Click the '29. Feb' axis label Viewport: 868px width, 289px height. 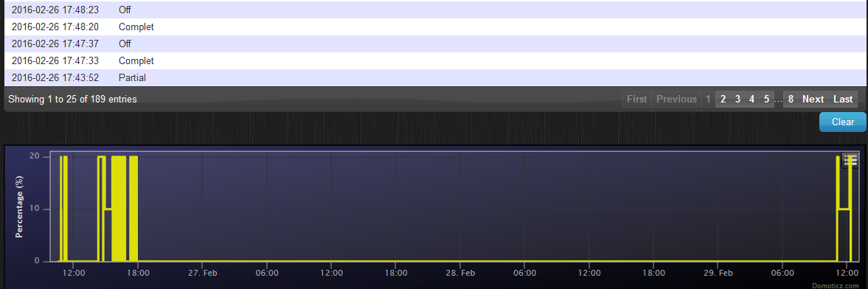coord(718,273)
